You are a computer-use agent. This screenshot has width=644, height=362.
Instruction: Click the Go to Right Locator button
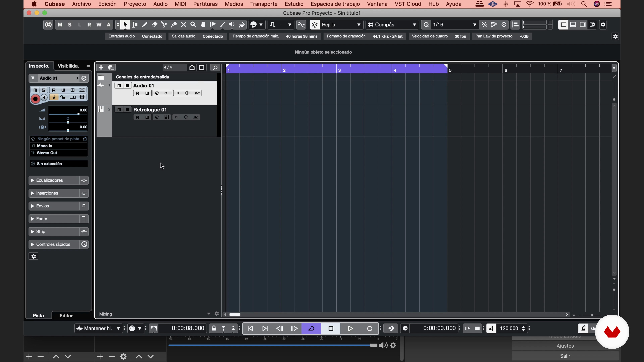pos(265,328)
